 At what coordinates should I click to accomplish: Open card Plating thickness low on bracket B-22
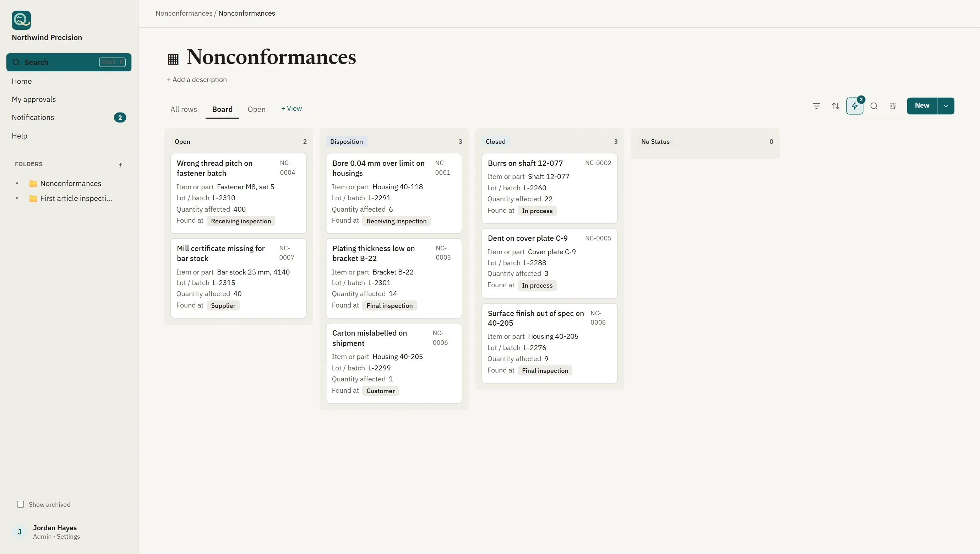click(x=394, y=278)
